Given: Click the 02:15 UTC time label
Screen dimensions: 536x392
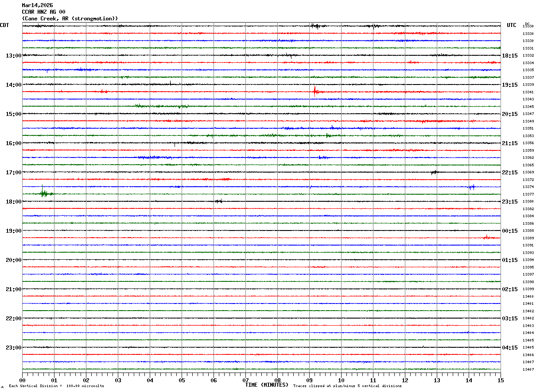Looking at the screenshot, I should (x=509, y=289).
